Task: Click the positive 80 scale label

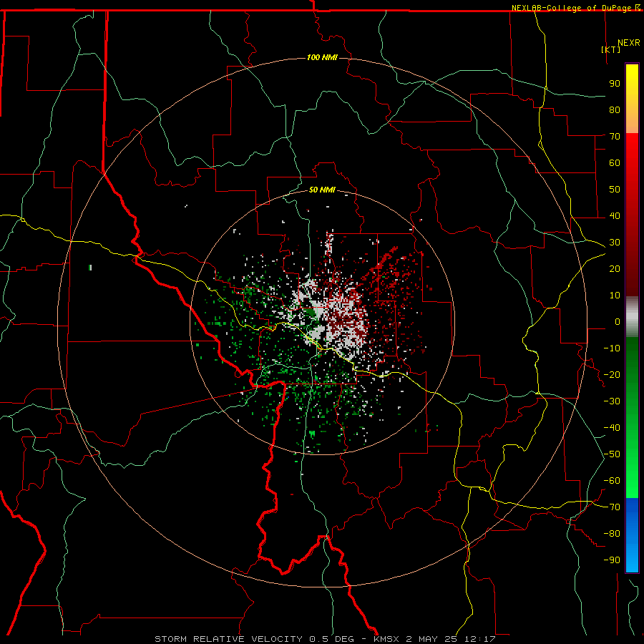Action: (615, 110)
